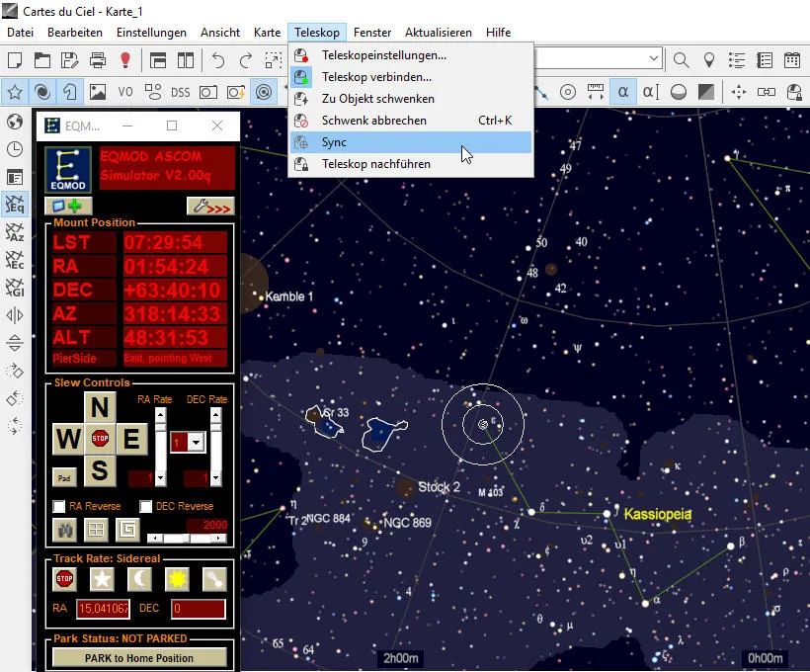Toggle the star display button in toolbar

(15, 92)
